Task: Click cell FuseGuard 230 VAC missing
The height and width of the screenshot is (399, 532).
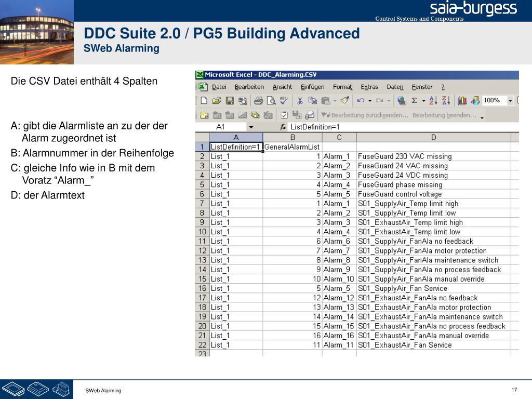Action: point(434,156)
